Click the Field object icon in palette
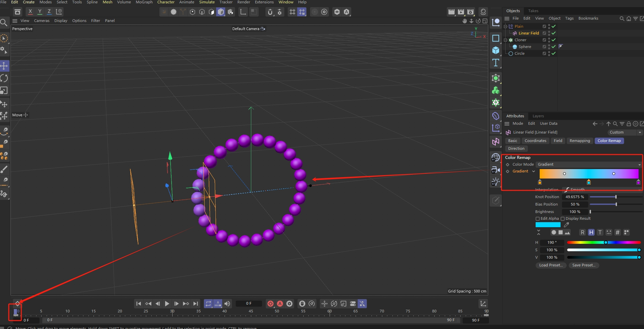The height and width of the screenshot is (329, 644). pyautogui.click(x=495, y=142)
